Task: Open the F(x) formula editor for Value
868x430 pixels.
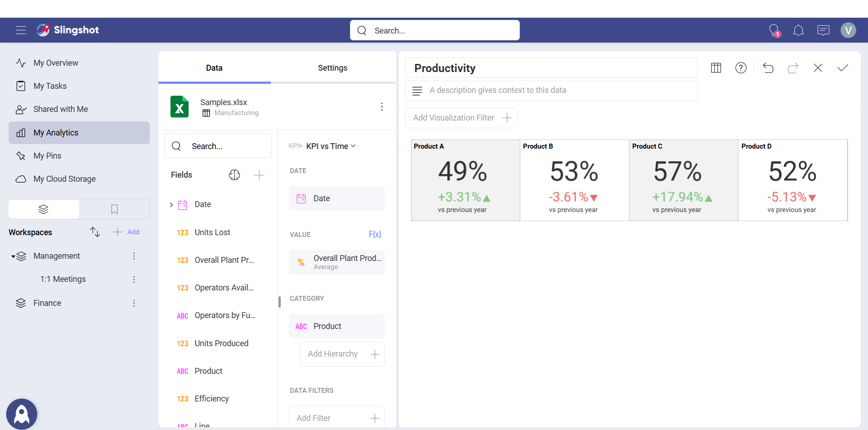Action: [x=375, y=234]
